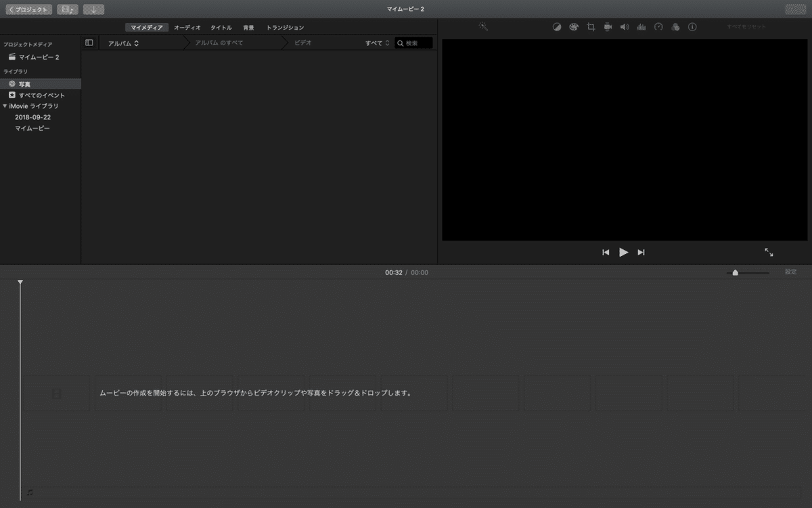Switch to the トランジション tab
812x508 pixels.
285,27
